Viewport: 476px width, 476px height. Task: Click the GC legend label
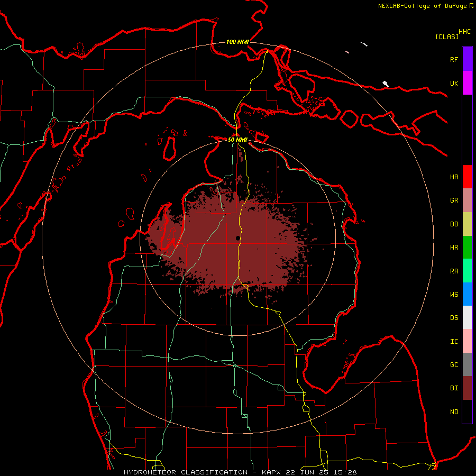point(454,364)
